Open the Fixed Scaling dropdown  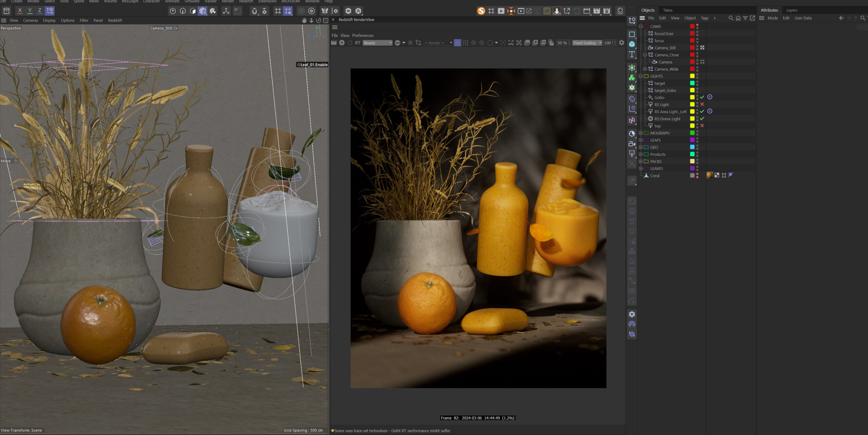[x=587, y=43]
